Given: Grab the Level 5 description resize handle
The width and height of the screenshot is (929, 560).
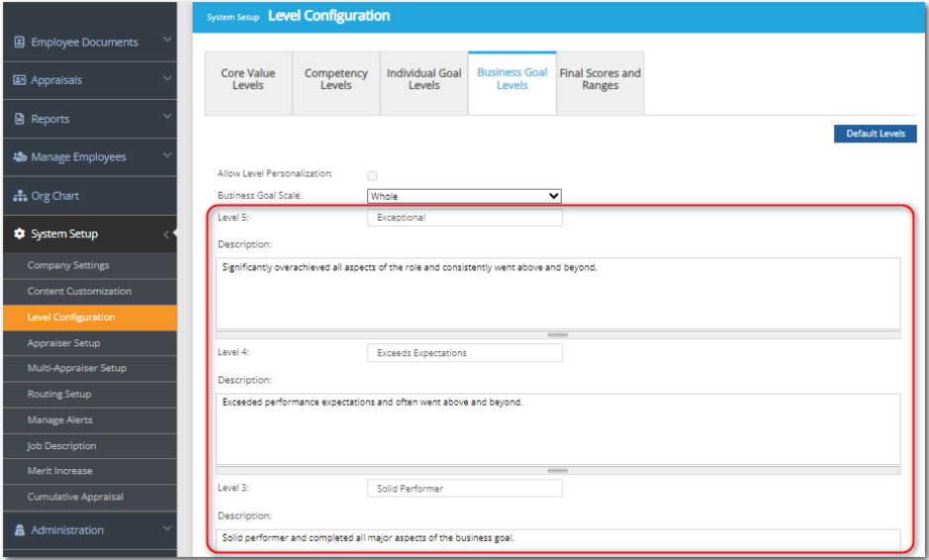Looking at the screenshot, I should 558,334.
